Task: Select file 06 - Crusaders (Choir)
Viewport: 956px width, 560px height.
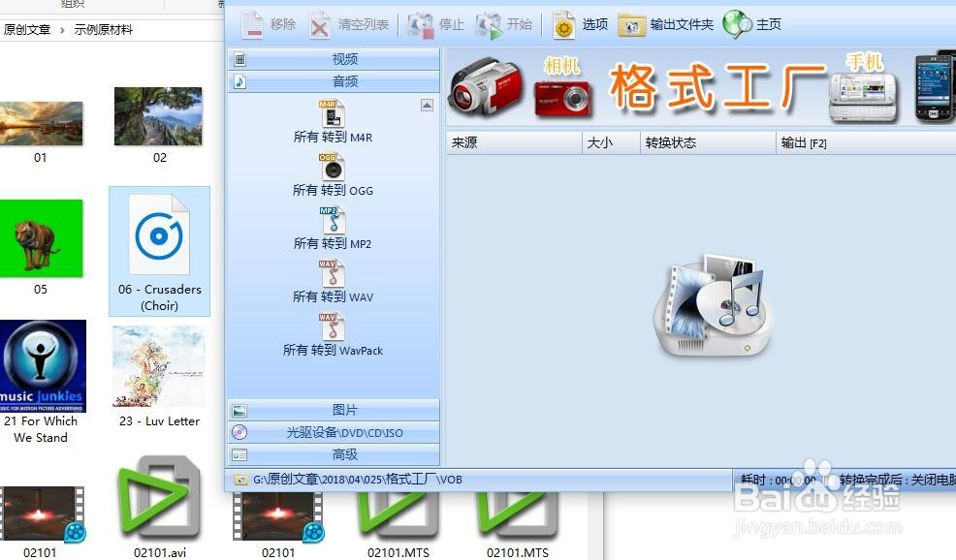Action: pos(159,251)
